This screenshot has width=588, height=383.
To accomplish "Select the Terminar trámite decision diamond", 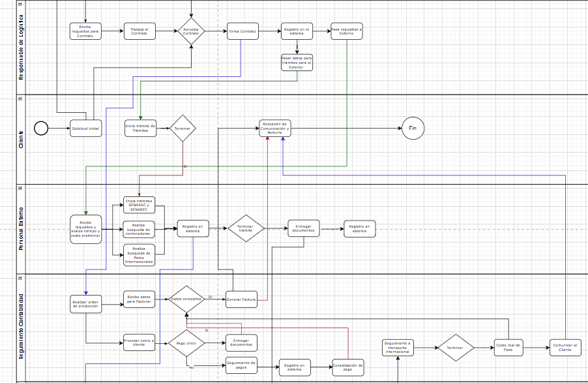I will click(x=246, y=228).
